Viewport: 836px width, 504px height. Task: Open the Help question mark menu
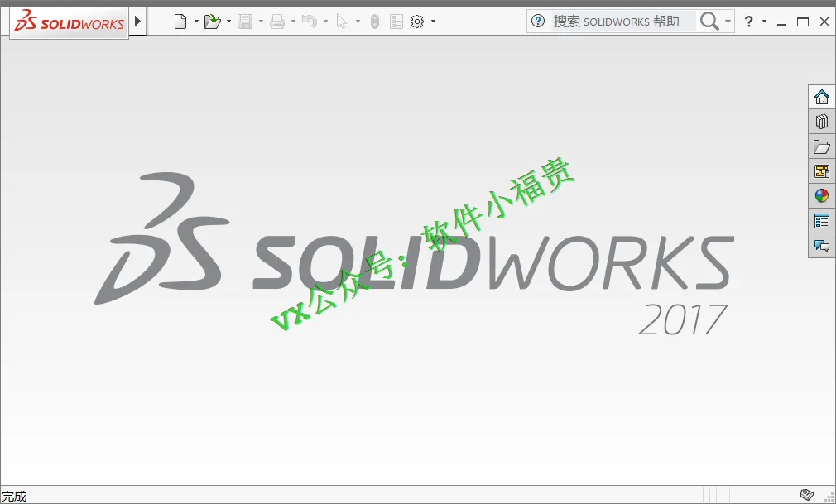click(748, 22)
